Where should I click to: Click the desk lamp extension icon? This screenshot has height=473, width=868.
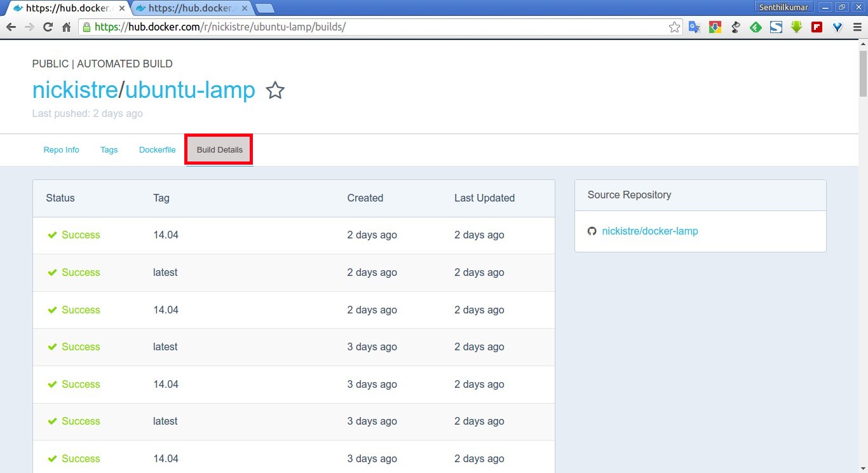click(x=735, y=27)
